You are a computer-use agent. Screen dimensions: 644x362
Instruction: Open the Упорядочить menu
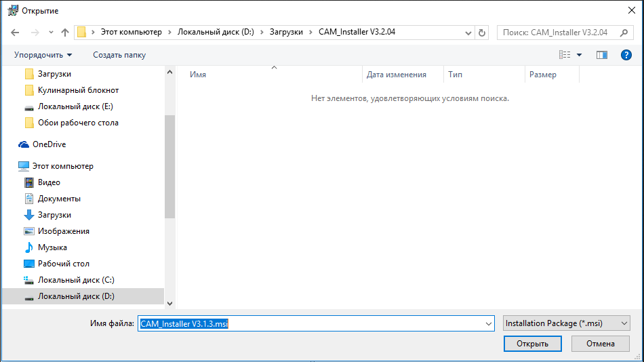(x=43, y=55)
